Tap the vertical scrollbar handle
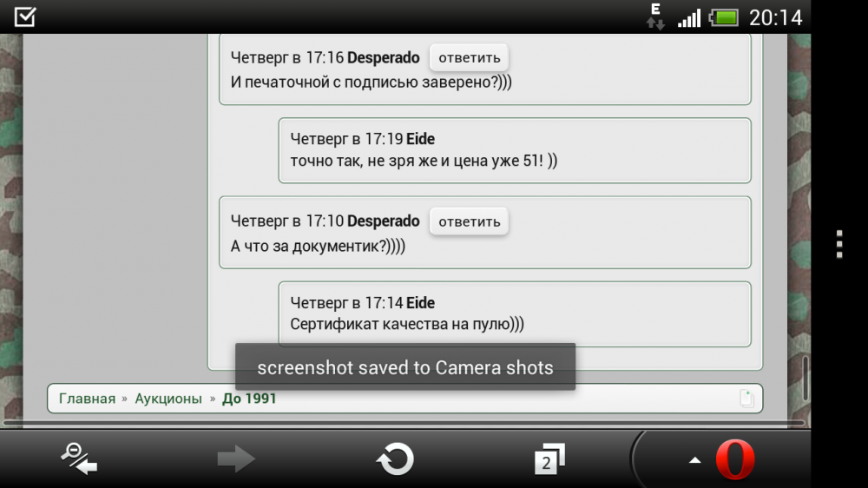868x488 pixels. pos(806,379)
